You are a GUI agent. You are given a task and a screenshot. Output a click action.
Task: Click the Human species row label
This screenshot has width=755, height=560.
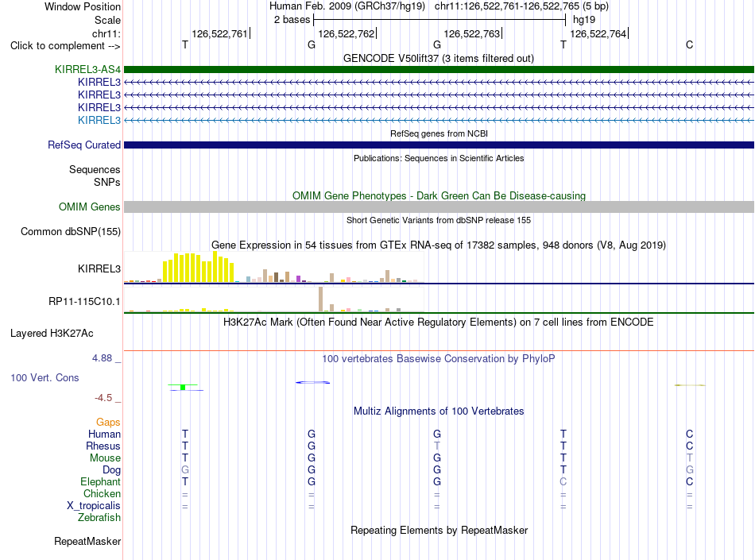pos(104,434)
